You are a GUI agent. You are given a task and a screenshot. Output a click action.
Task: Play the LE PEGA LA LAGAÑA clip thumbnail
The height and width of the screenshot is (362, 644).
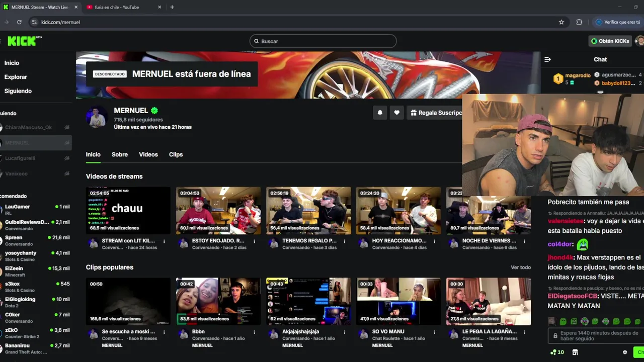(x=489, y=301)
